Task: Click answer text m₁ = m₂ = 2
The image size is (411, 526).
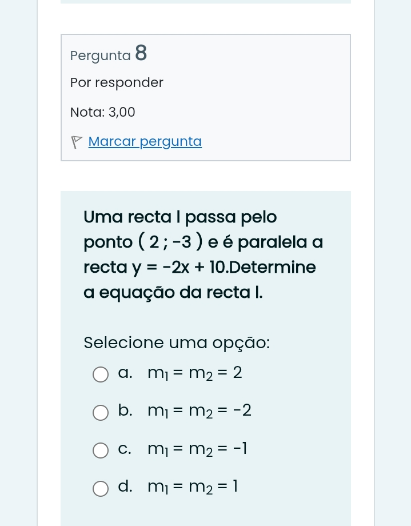Action: click(195, 373)
